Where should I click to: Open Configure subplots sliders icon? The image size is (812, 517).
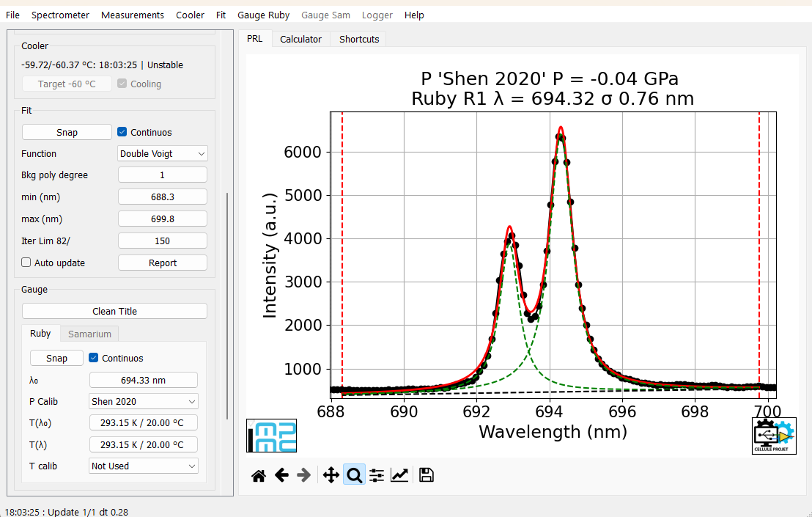tap(377, 475)
